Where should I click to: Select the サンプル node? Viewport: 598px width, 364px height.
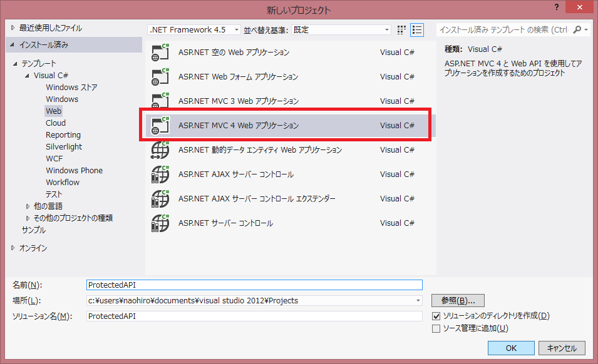[34, 230]
